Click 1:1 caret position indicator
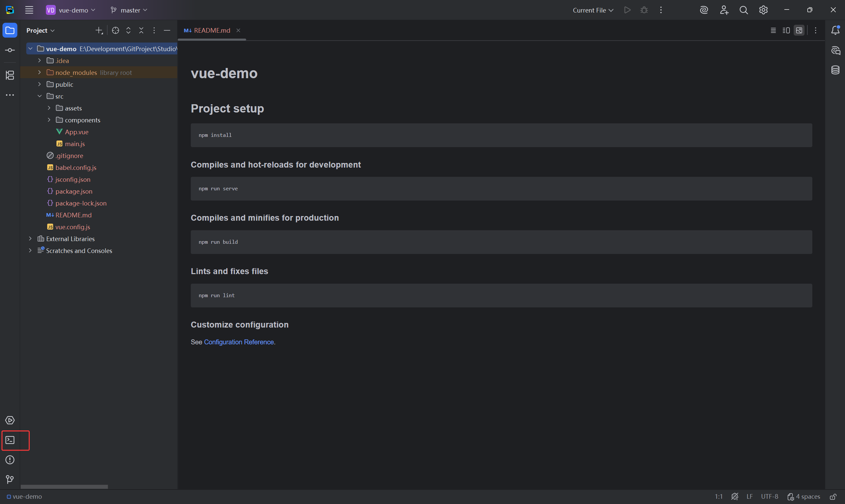 [718, 496]
